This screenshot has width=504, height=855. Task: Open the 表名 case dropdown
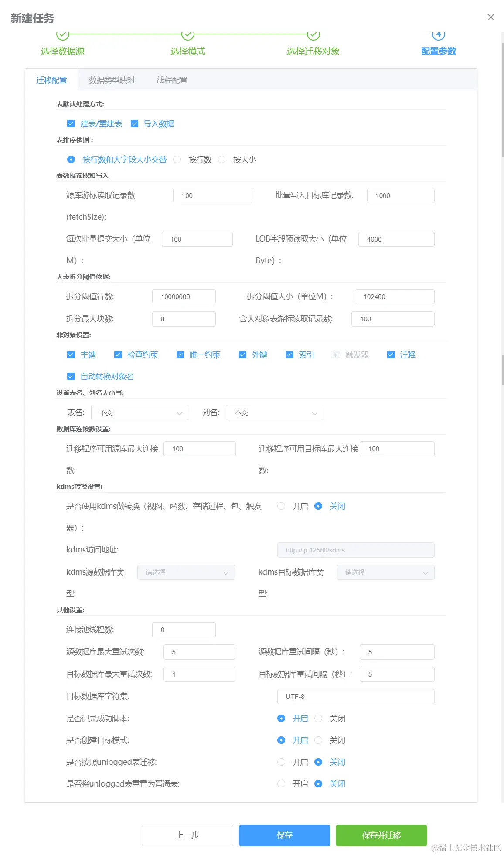140,413
